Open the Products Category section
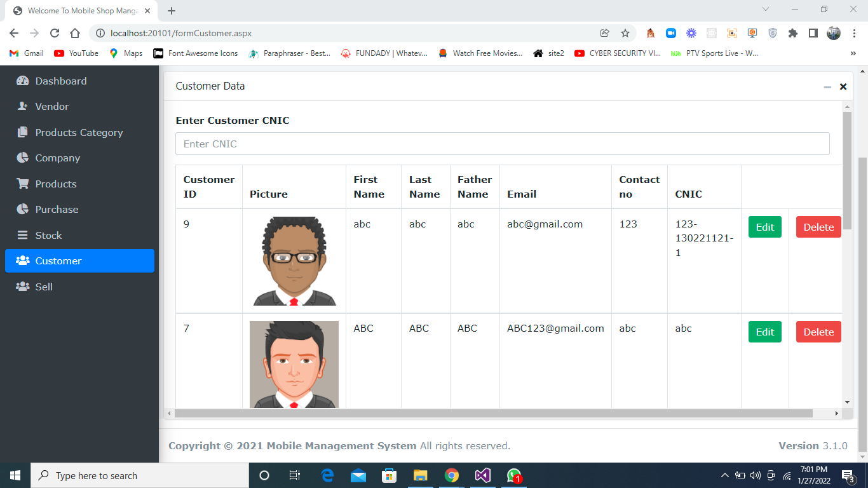868x488 pixels. point(79,132)
